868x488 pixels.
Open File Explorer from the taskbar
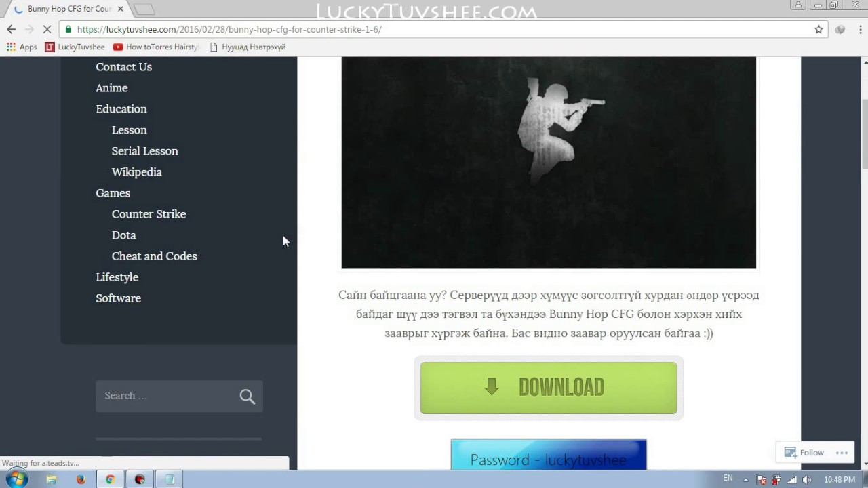(51, 479)
